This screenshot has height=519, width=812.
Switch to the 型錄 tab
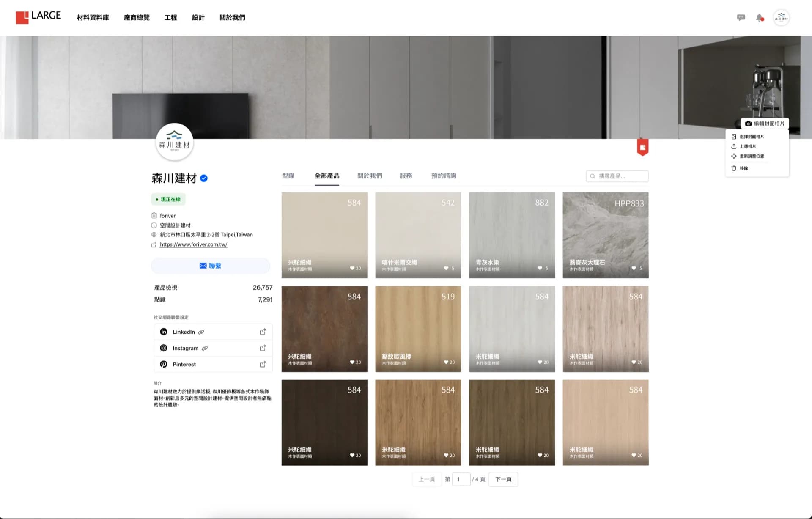click(288, 176)
